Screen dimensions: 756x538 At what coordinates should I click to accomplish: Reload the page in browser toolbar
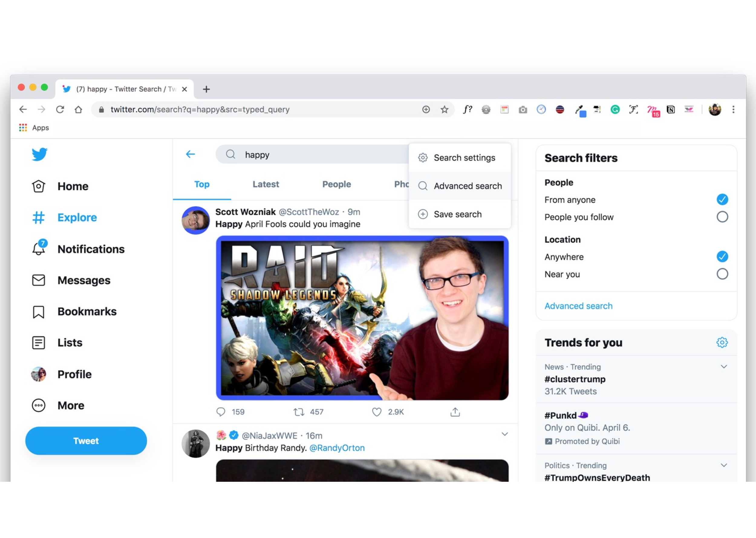tap(60, 109)
